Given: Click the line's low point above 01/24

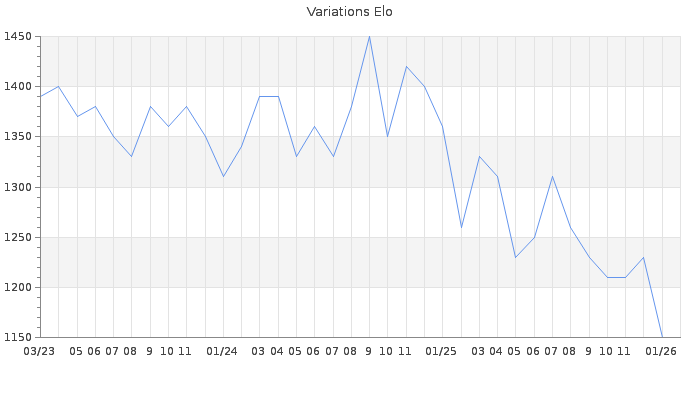Looking at the screenshot, I should coord(223,176).
